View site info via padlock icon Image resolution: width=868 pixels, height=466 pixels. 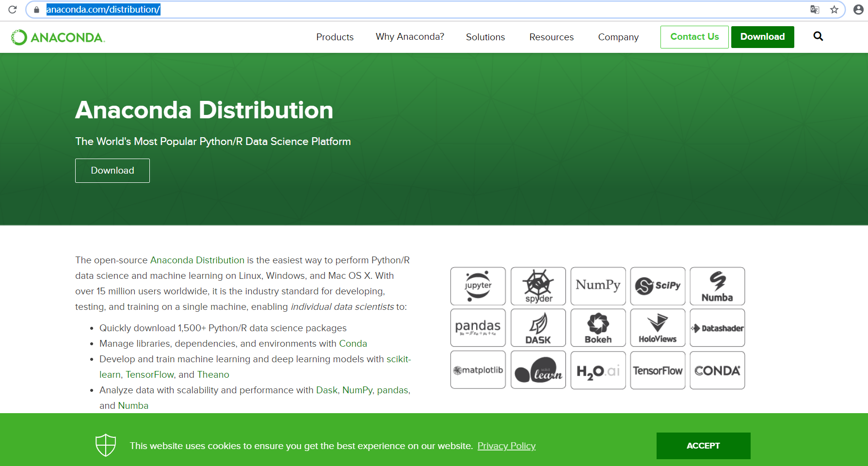pos(36,10)
